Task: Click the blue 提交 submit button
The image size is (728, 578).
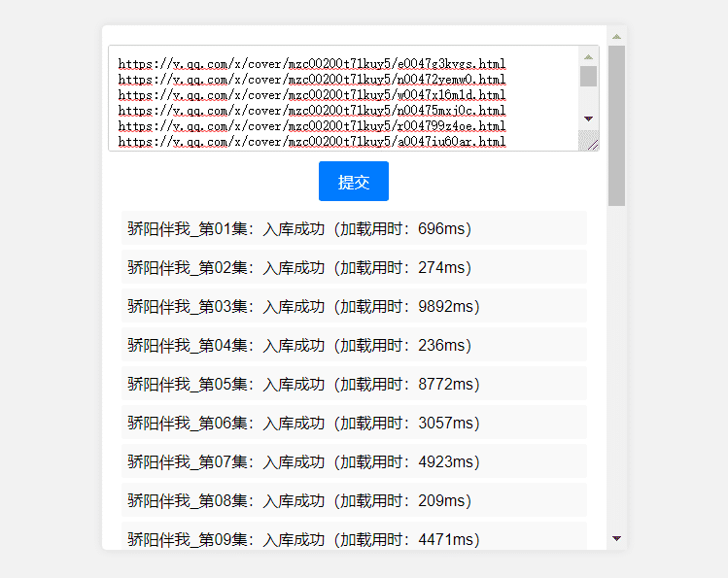Action: pyautogui.click(x=354, y=181)
